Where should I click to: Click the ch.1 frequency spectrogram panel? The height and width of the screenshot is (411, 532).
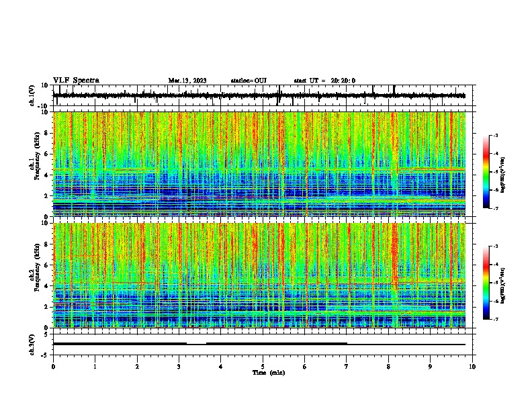point(259,164)
